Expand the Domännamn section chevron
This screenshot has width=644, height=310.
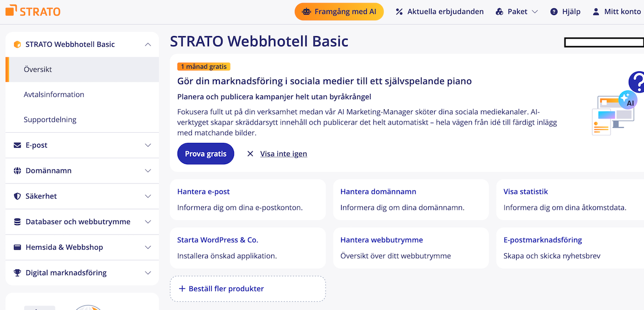coord(148,171)
